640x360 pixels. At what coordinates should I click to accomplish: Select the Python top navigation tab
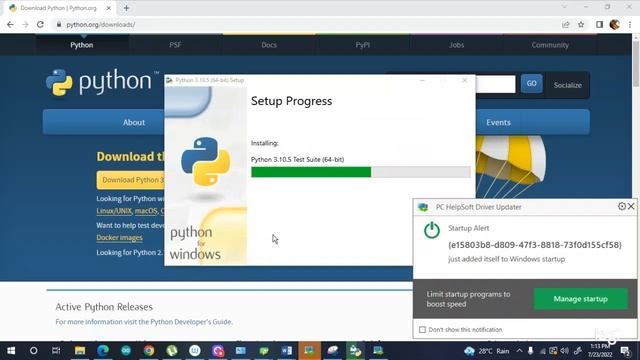[x=82, y=45]
